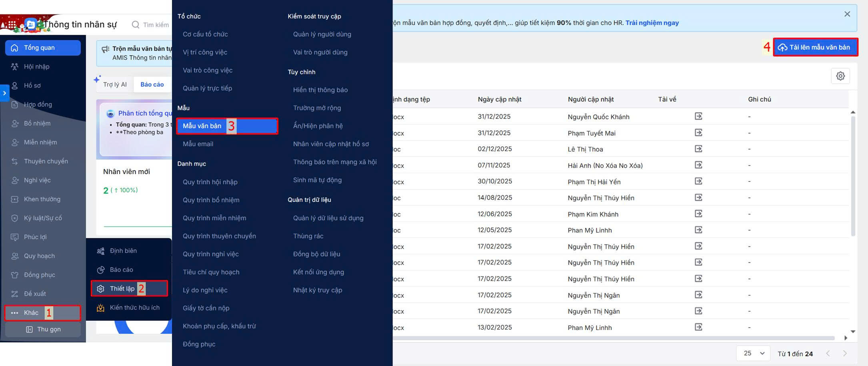This screenshot has height=366, width=868.
Task: Download template updated by Lê Thị Thoa
Action: pyautogui.click(x=698, y=149)
